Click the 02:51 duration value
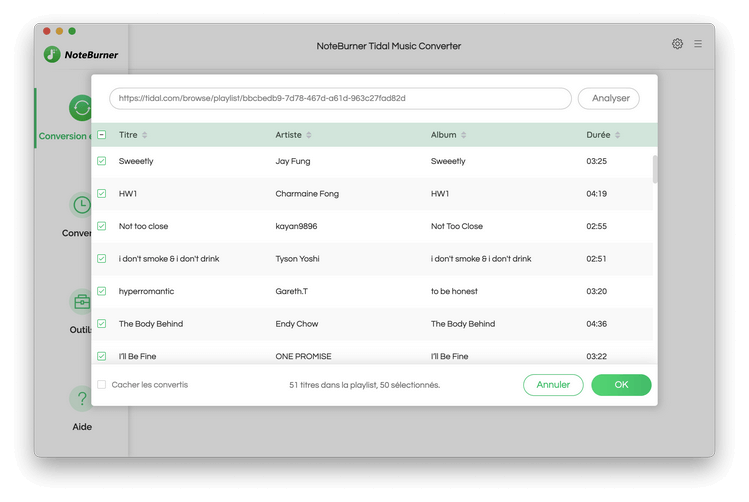Screen dimensions: 749x502 coord(596,259)
